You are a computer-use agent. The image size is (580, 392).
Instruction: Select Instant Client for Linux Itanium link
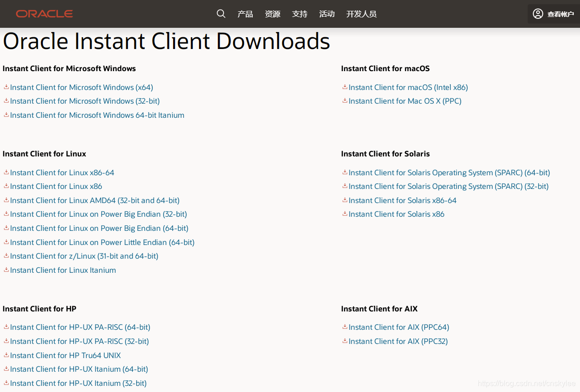coord(63,270)
